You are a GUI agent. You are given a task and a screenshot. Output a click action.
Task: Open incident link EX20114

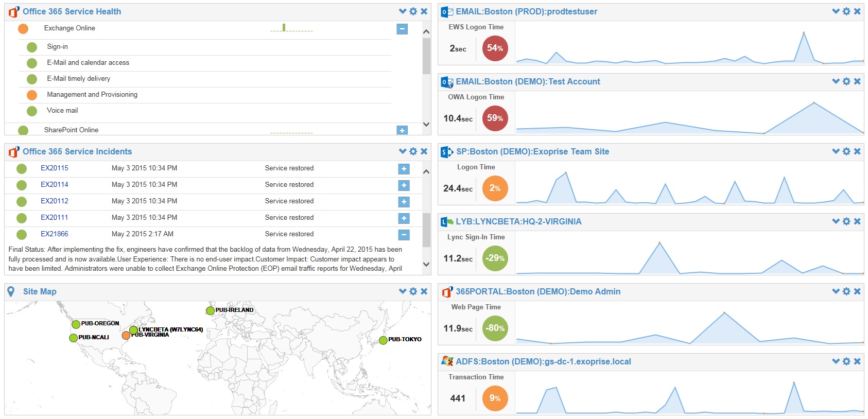point(55,184)
